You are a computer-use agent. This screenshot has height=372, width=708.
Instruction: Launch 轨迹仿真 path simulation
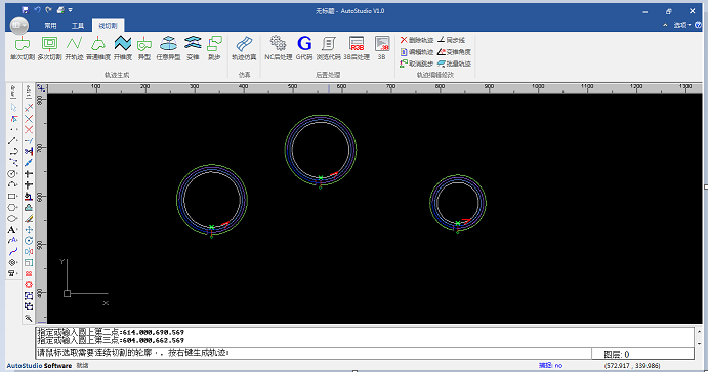click(x=244, y=48)
